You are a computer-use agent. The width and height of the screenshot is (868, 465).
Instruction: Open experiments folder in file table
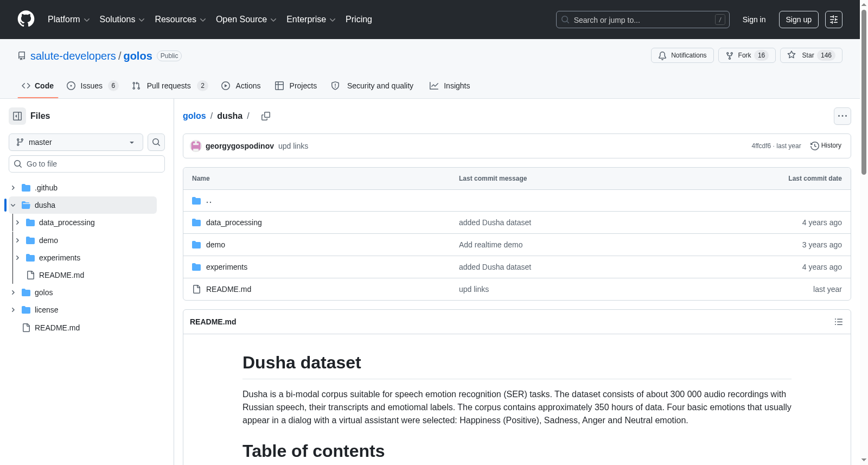[x=227, y=267]
